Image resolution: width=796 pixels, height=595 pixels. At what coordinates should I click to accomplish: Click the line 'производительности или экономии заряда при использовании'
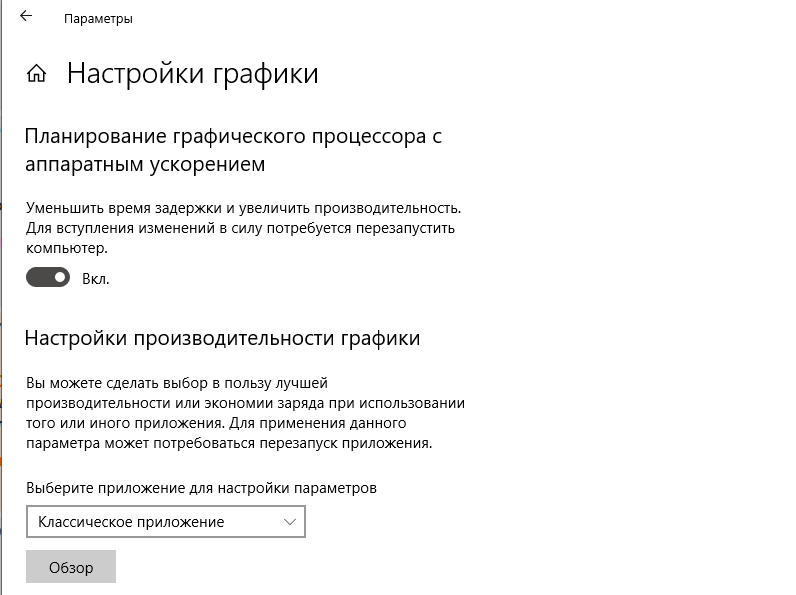pyautogui.click(x=245, y=403)
